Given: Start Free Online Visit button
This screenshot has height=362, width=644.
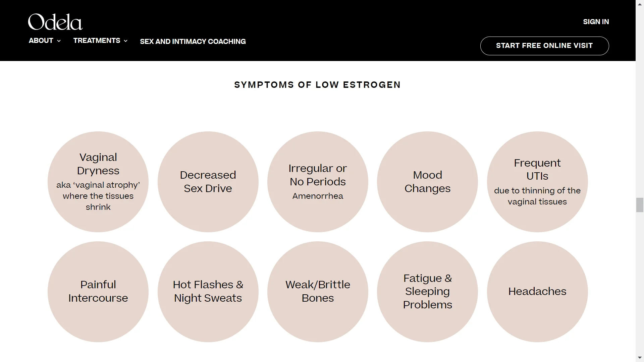Looking at the screenshot, I should (x=544, y=46).
